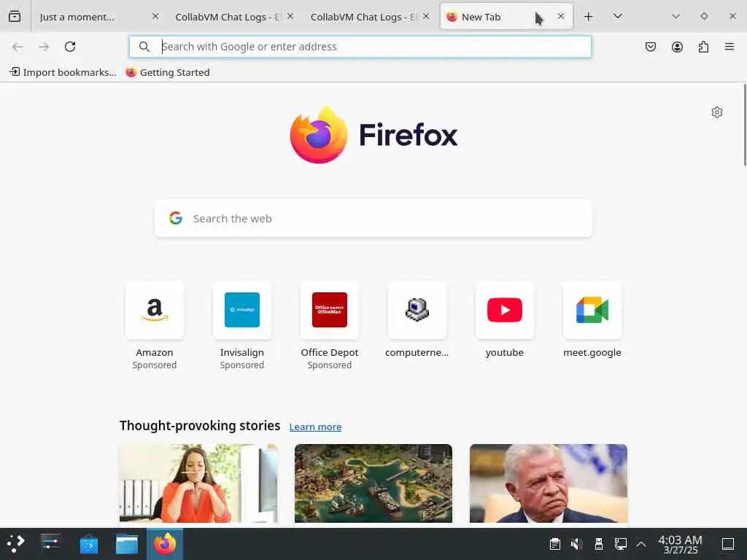Open story with gray-haired man photo

(549, 483)
